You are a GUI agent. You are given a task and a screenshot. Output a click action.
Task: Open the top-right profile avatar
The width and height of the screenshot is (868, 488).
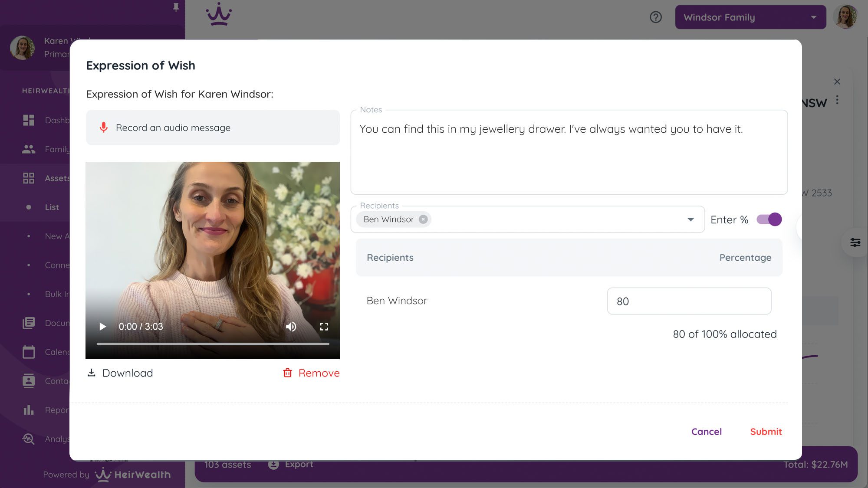(845, 17)
